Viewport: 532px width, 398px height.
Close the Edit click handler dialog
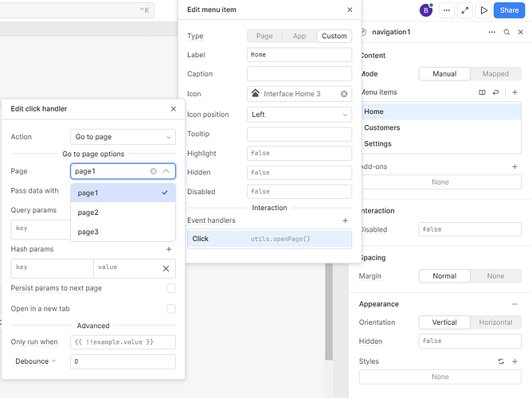click(174, 109)
